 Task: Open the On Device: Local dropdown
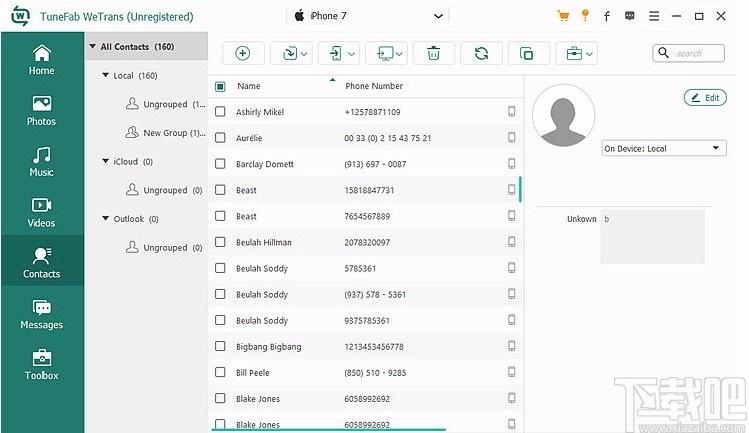[664, 148]
